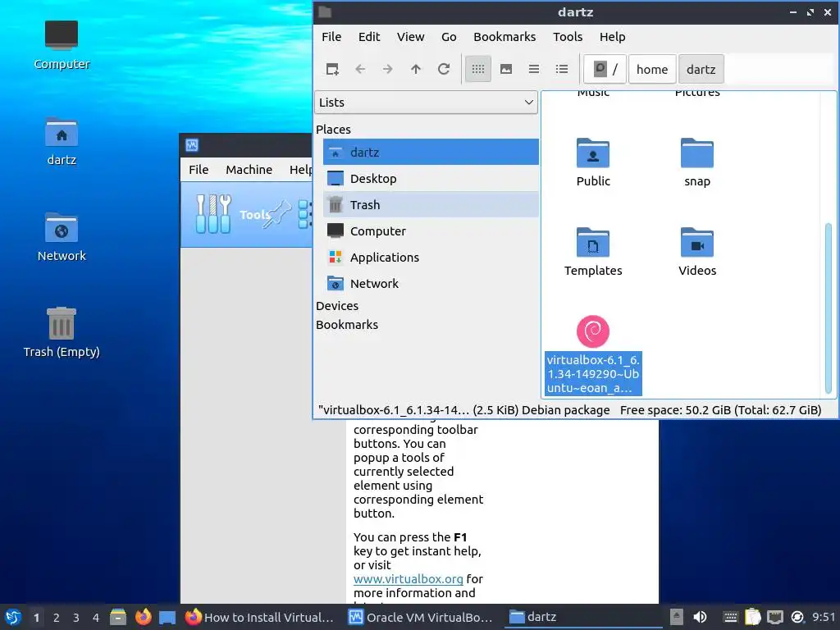Click the update notifier tray icon
The image size is (840, 630).
(x=797, y=617)
